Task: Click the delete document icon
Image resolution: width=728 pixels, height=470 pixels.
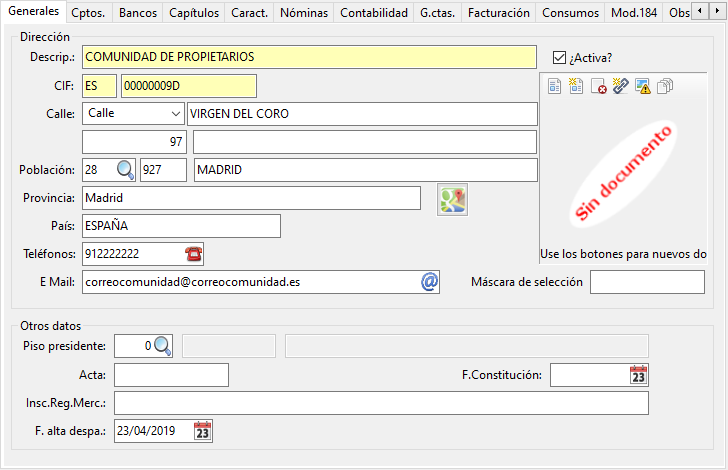Action: click(x=598, y=87)
